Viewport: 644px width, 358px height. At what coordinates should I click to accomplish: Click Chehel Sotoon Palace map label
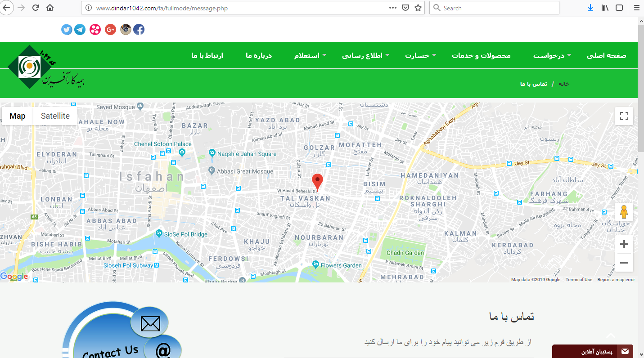(x=163, y=144)
